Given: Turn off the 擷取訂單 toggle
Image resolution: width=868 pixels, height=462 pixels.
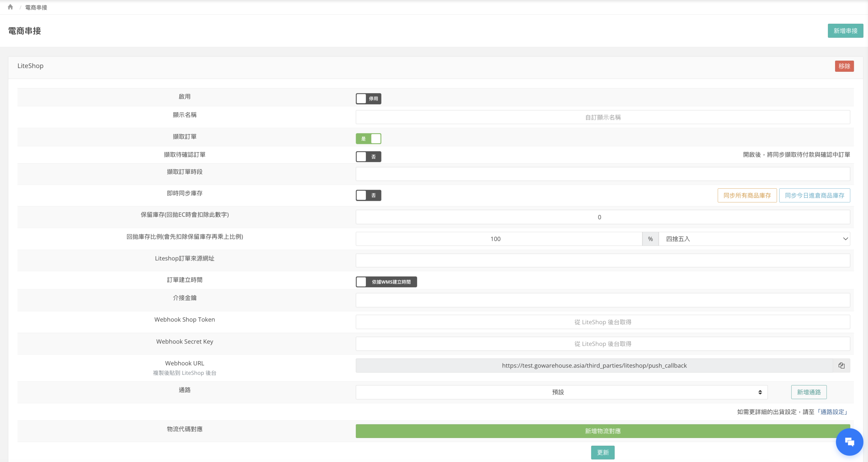Looking at the screenshot, I should click(x=368, y=139).
